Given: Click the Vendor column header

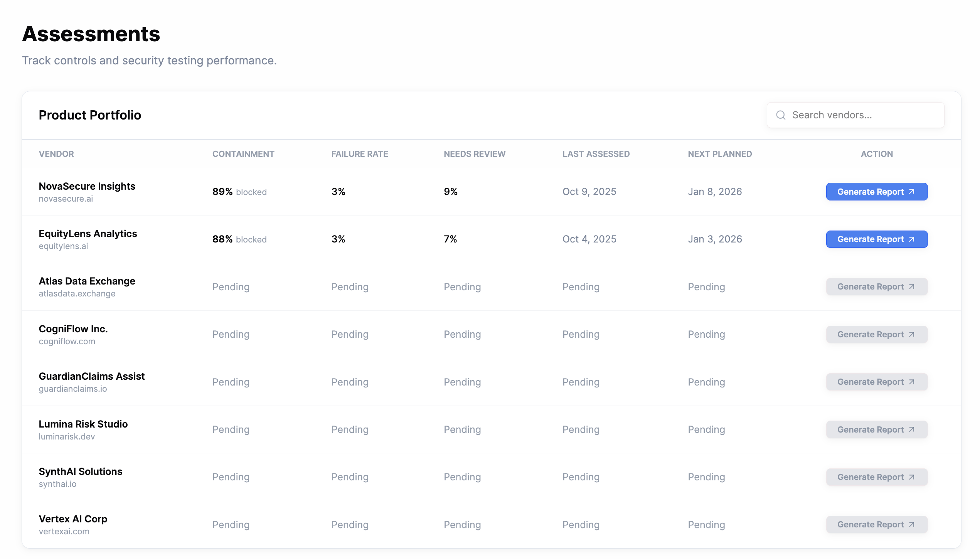Looking at the screenshot, I should click(x=56, y=154).
